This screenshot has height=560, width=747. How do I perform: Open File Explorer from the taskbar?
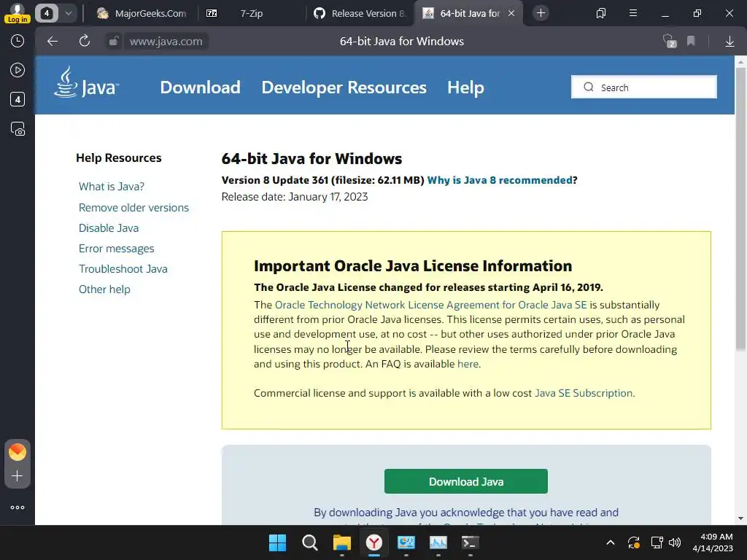(341, 542)
